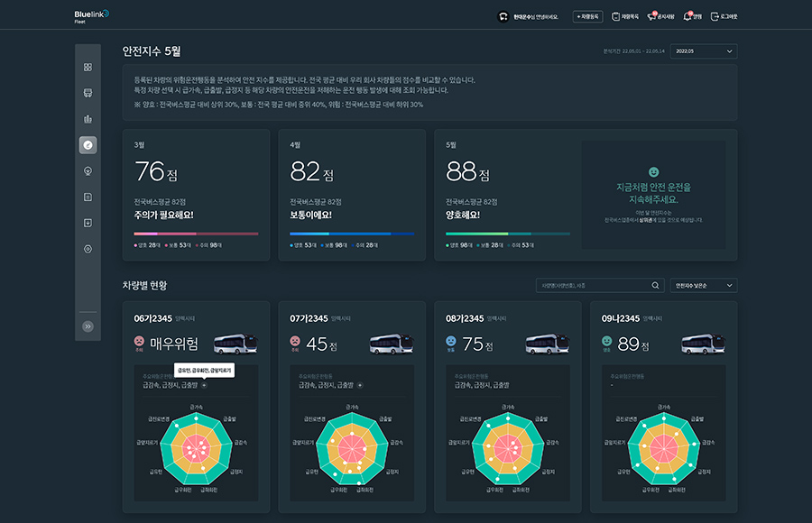Click the search magnifier icon in vehicle search
The height and width of the screenshot is (523, 812).
point(655,286)
